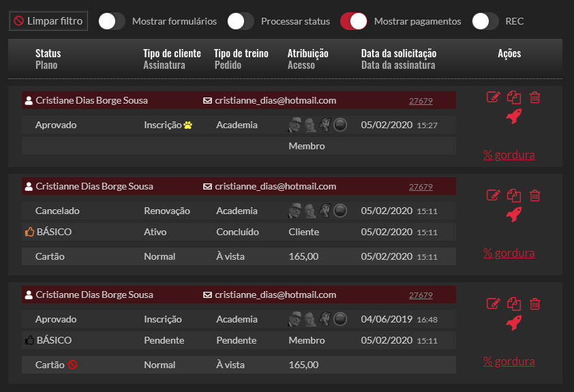
Task: Open % gordura link in first record
Action: tap(509, 155)
